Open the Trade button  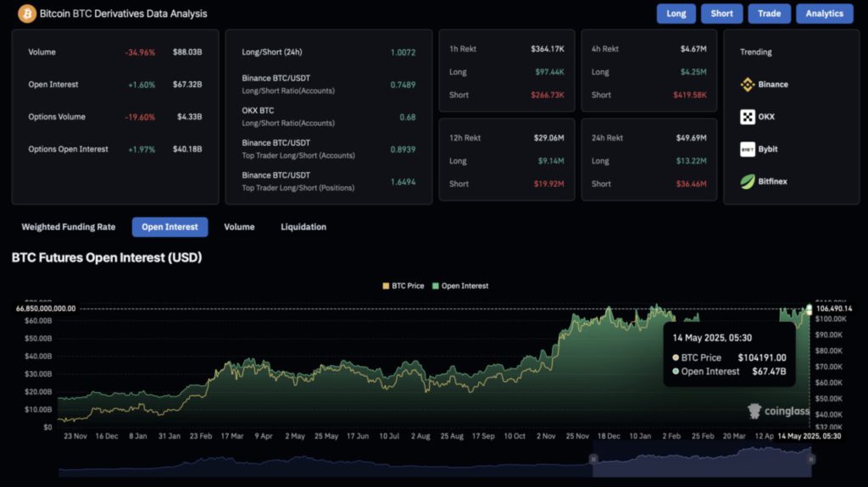pyautogui.click(x=769, y=14)
